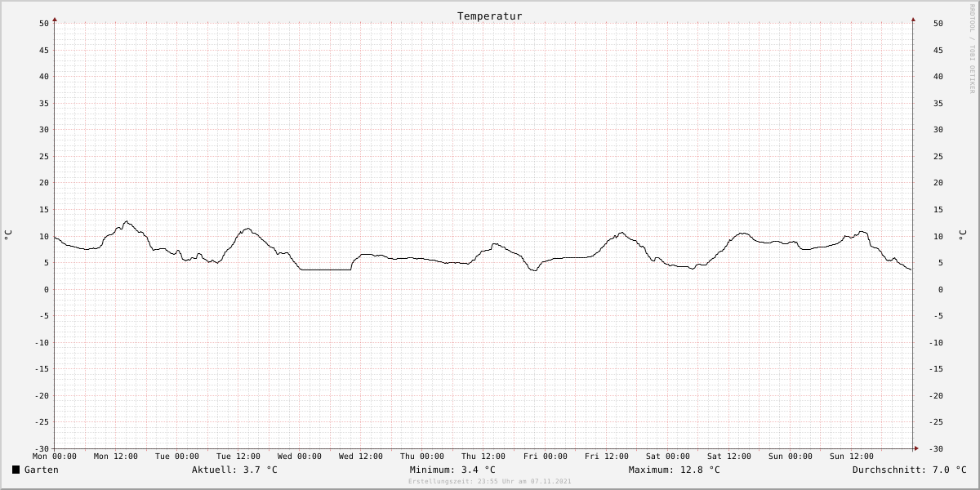The height and width of the screenshot is (490, 980).
Task: Click the left y-axis '-30' label
Action: pyautogui.click(x=42, y=448)
